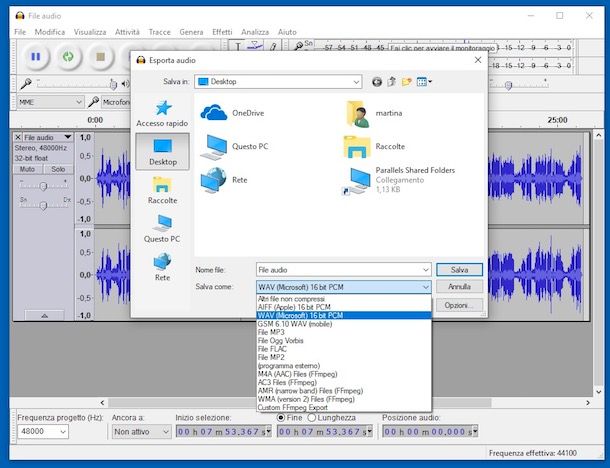Image resolution: width=610 pixels, height=468 pixels.
Task: Click the speaker volume icon
Action: (x=125, y=83)
